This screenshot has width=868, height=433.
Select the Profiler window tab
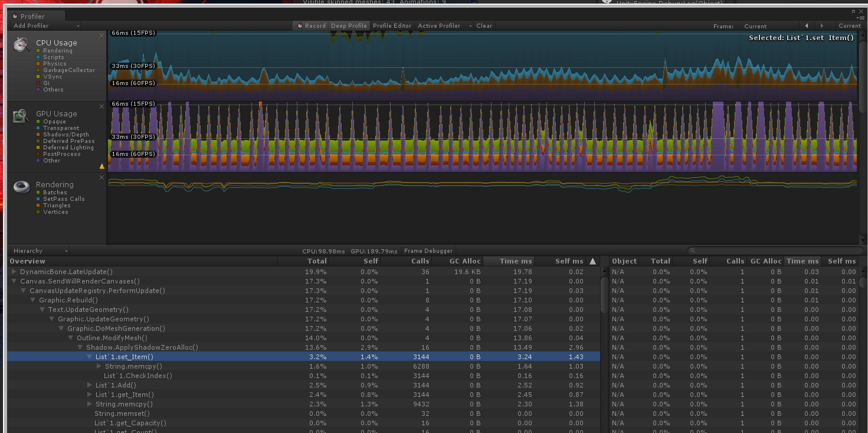(33, 16)
